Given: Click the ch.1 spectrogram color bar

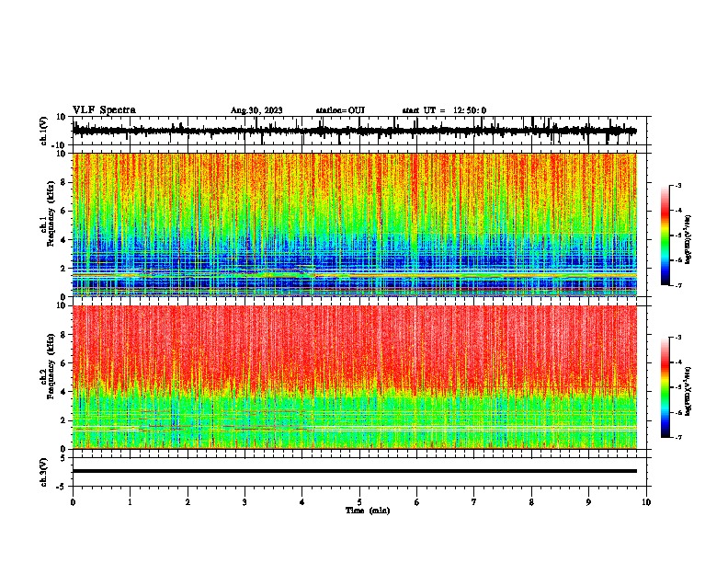Looking at the screenshot, I should pos(665,236).
